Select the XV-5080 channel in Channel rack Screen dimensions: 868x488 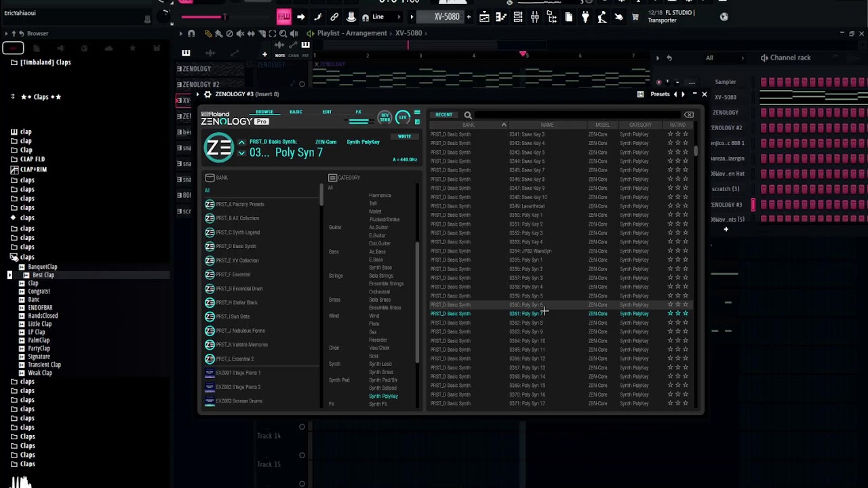pos(725,98)
